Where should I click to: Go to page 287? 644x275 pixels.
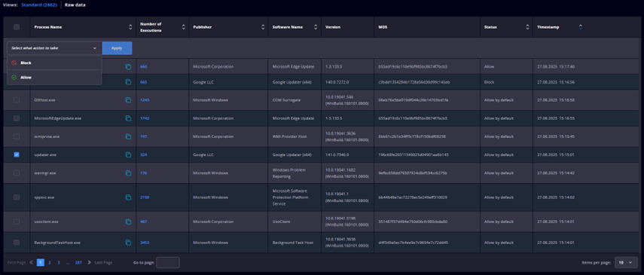(78, 262)
